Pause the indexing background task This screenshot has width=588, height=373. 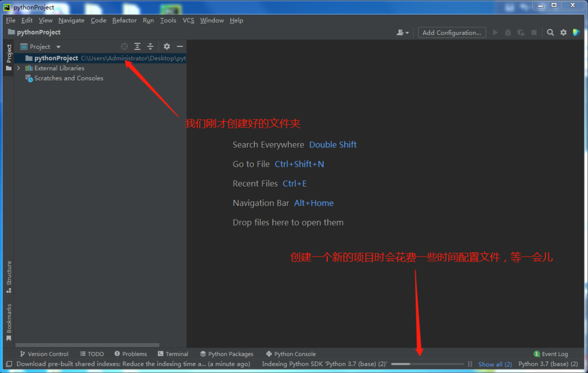(470, 364)
